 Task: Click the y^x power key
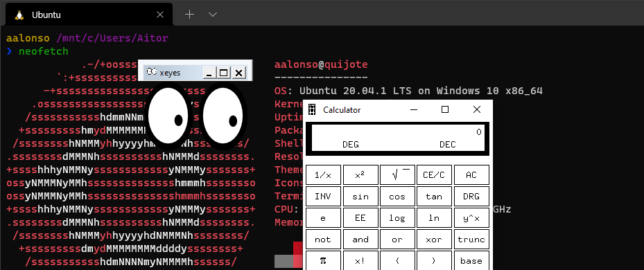tap(471, 218)
